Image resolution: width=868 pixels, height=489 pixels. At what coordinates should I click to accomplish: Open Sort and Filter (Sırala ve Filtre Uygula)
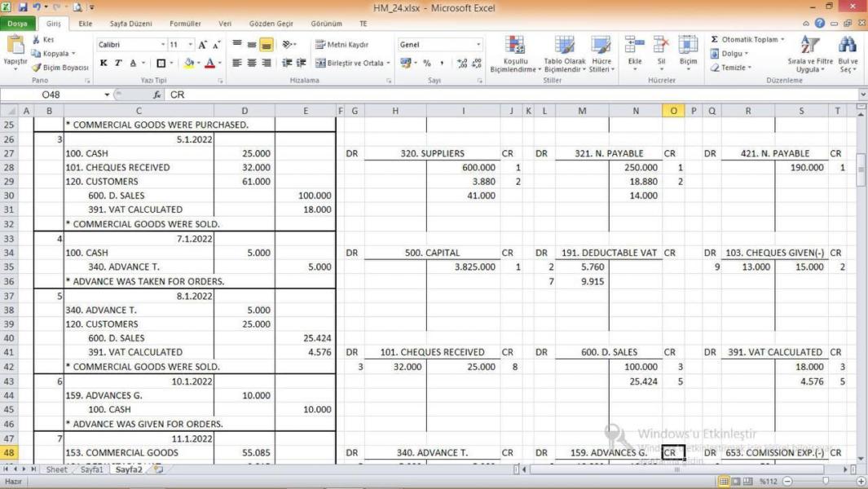[809, 54]
